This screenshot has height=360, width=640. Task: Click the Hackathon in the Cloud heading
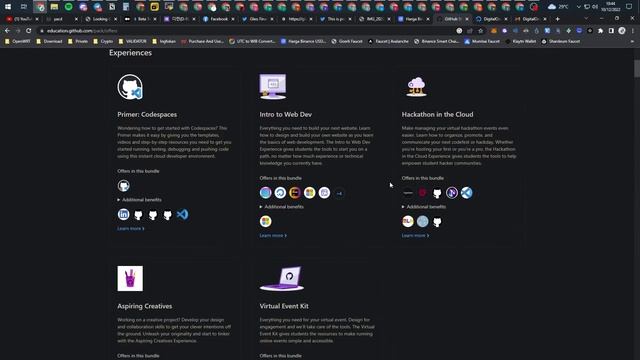tap(437, 114)
